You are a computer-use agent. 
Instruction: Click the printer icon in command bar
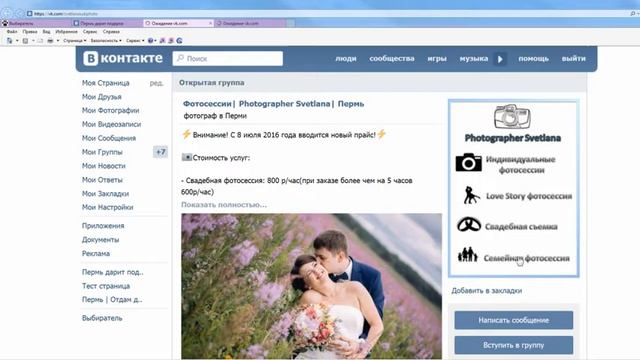[x=50, y=40]
